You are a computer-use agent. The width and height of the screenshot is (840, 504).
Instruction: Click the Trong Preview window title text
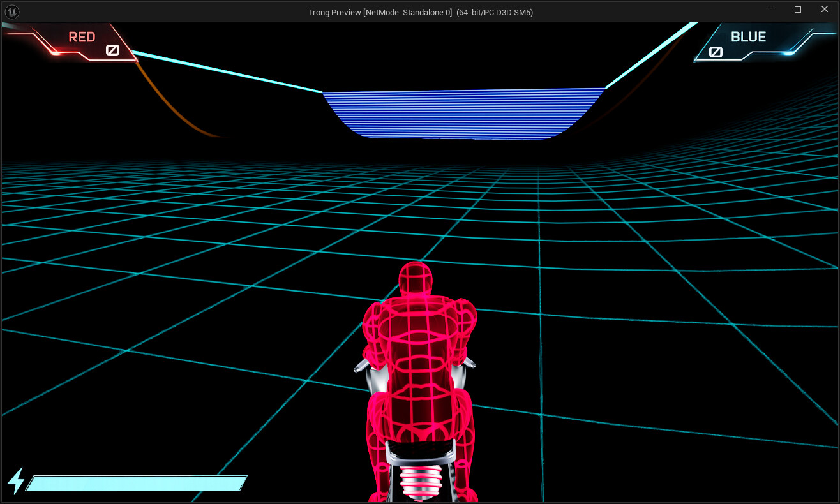pos(420,12)
